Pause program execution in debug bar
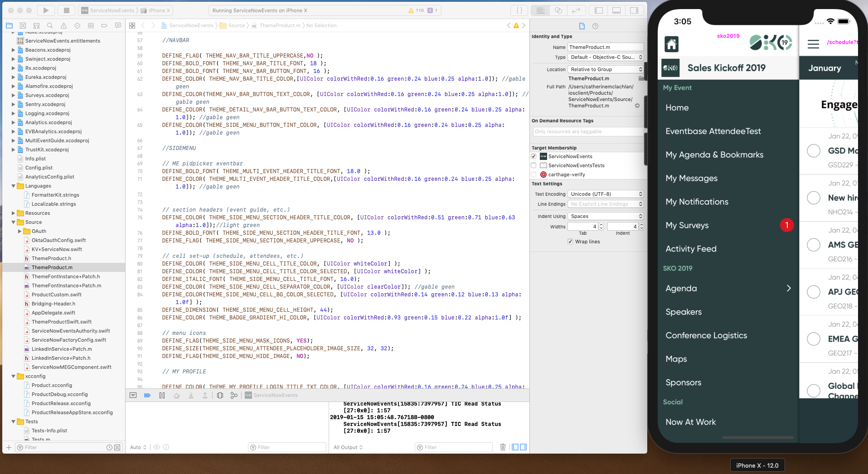This screenshot has height=474, width=868. [162, 395]
